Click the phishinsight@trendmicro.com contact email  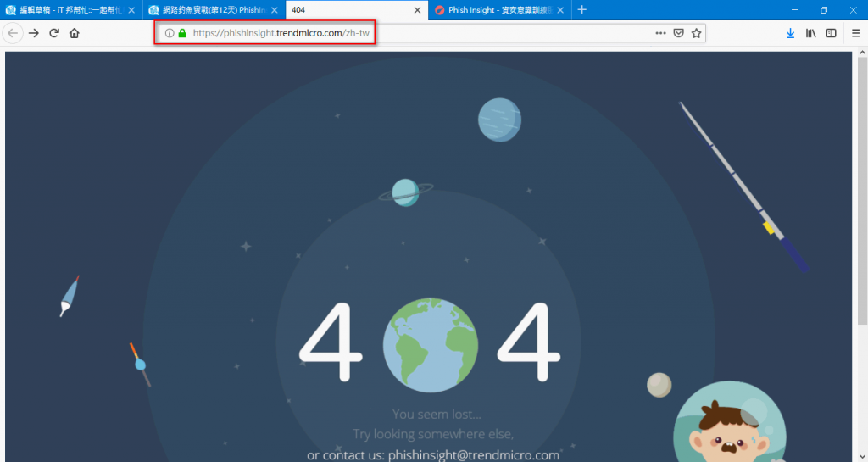click(x=473, y=455)
